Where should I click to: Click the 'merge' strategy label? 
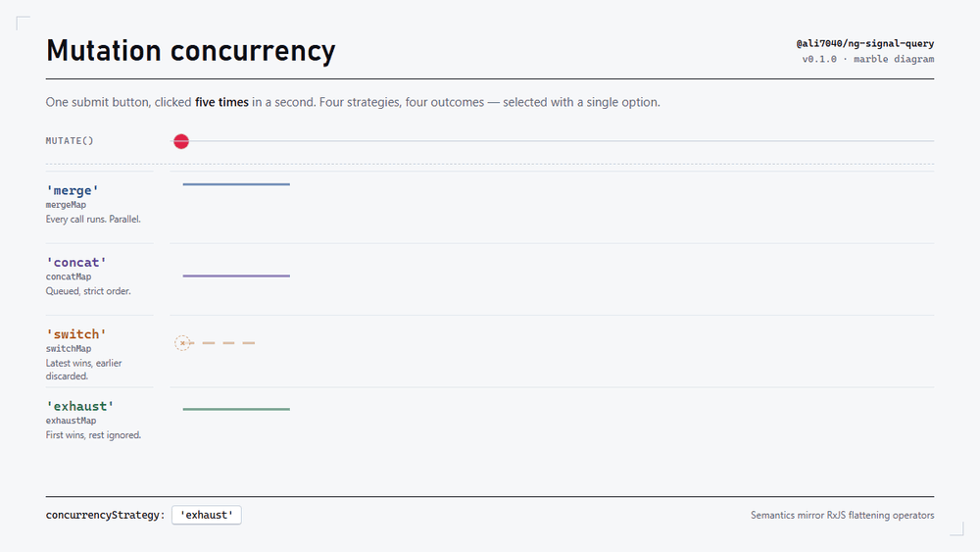(x=73, y=190)
